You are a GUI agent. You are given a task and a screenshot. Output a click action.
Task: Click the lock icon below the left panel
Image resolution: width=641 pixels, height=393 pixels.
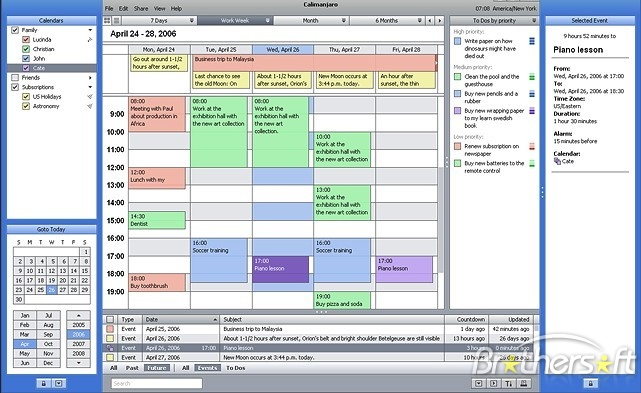(x=44, y=383)
